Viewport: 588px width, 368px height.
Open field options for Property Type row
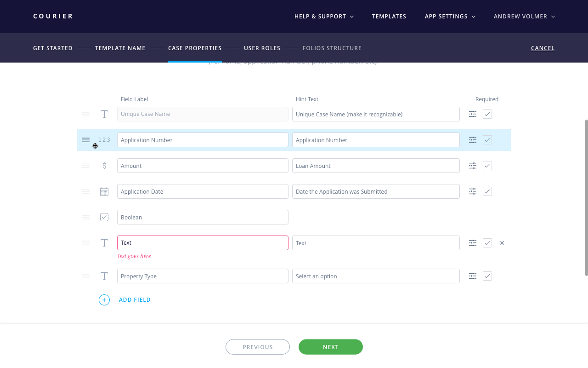point(472,276)
